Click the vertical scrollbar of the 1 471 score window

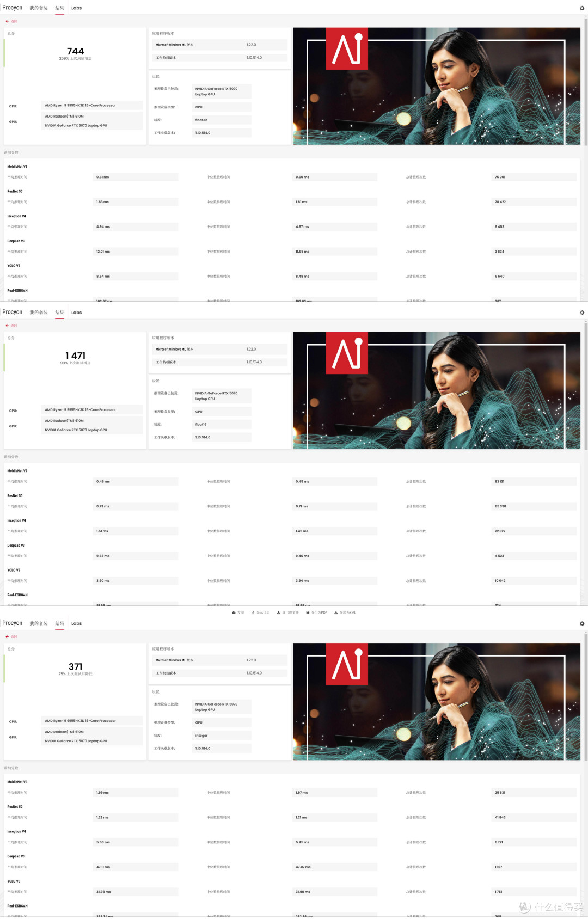point(586,386)
